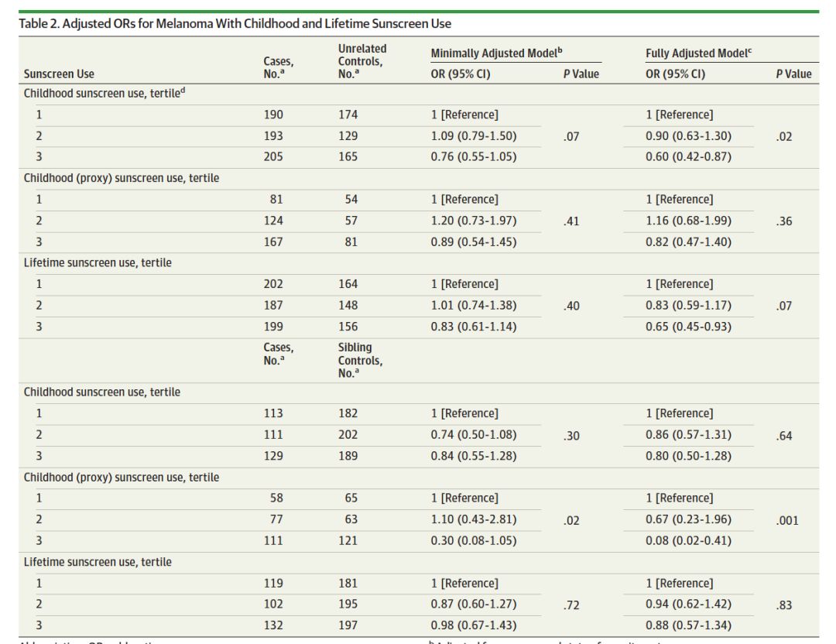Click the "Sunscreen Use" column header
The height and width of the screenshot is (644, 836).
click(59, 74)
